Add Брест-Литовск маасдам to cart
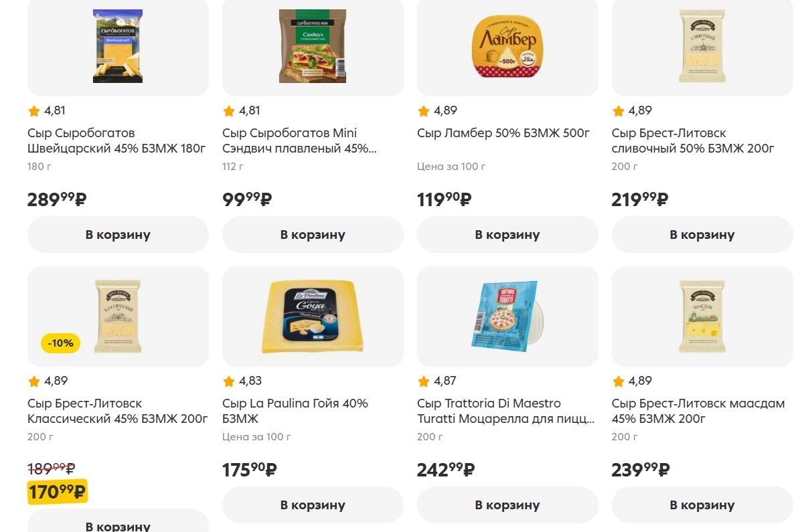The image size is (796, 532). (702, 505)
